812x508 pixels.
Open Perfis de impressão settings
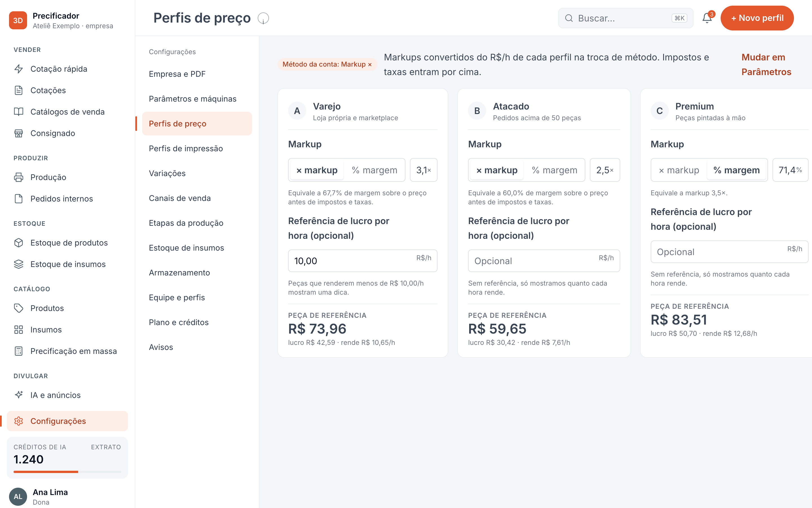pyautogui.click(x=197, y=148)
